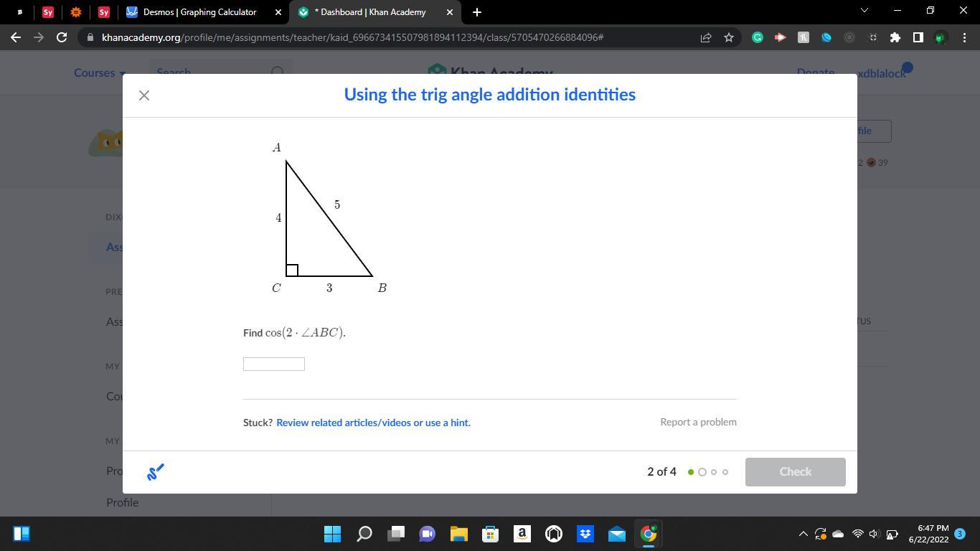The height and width of the screenshot is (551, 980).
Task: Click the OneDrive cloud tray icon
Action: pos(838,534)
